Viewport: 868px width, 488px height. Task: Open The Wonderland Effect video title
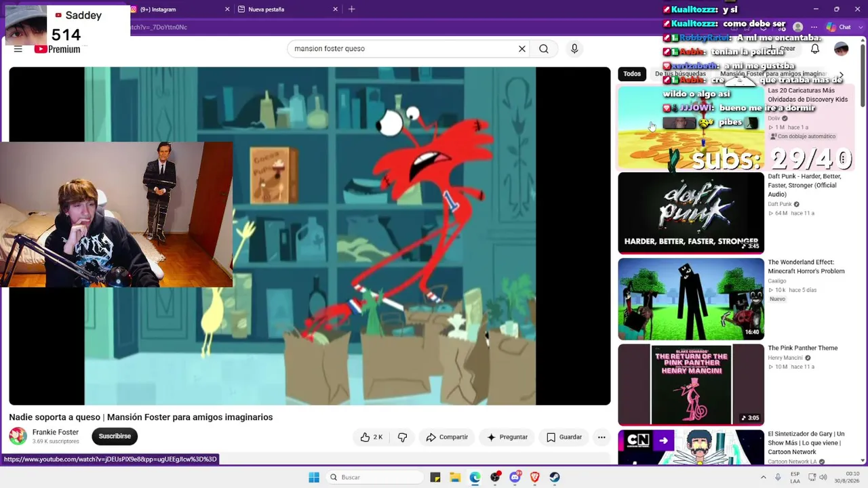(x=806, y=267)
